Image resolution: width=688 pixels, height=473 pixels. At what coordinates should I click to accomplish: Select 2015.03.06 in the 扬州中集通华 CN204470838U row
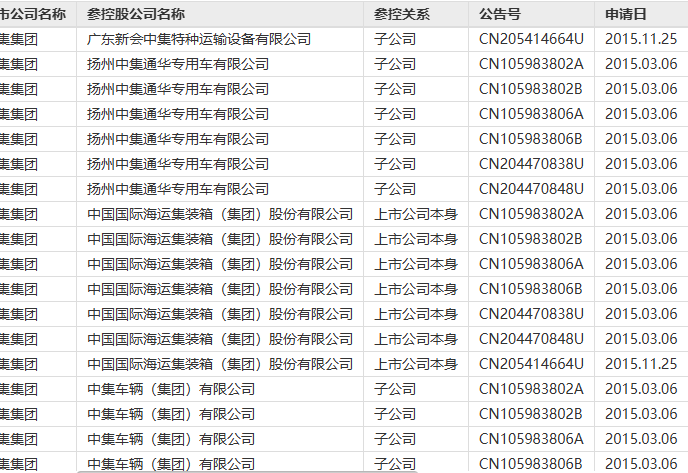pyautogui.click(x=641, y=164)
